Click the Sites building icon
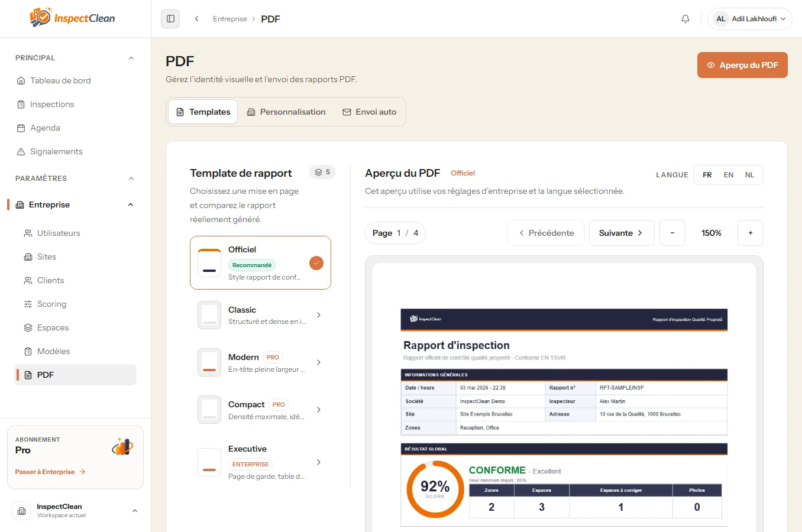 (x=28, y=257)
